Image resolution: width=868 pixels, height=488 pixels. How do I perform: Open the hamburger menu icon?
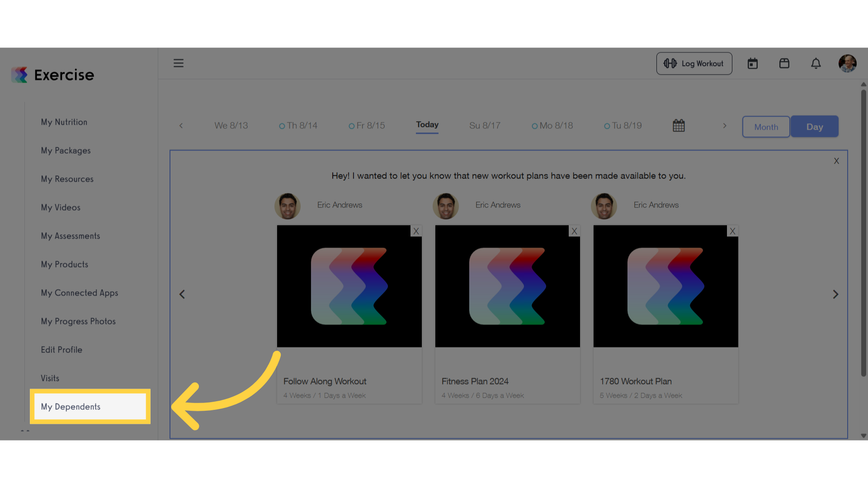point(179,63)
